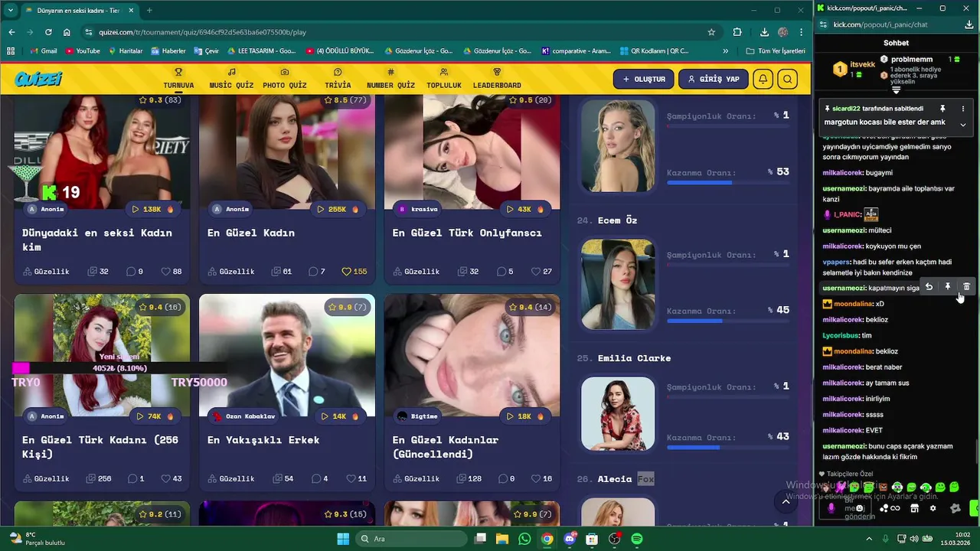This screenshot has height=551, width=980.
Task: Open Discord from the taskbar
Action: pyautogui.click(x=570, y=539)
